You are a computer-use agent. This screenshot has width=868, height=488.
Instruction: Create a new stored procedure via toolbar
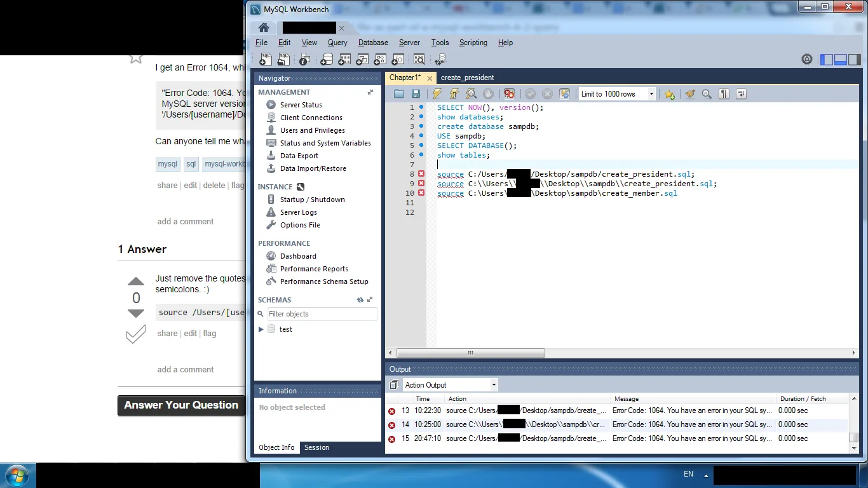point(380,59)
